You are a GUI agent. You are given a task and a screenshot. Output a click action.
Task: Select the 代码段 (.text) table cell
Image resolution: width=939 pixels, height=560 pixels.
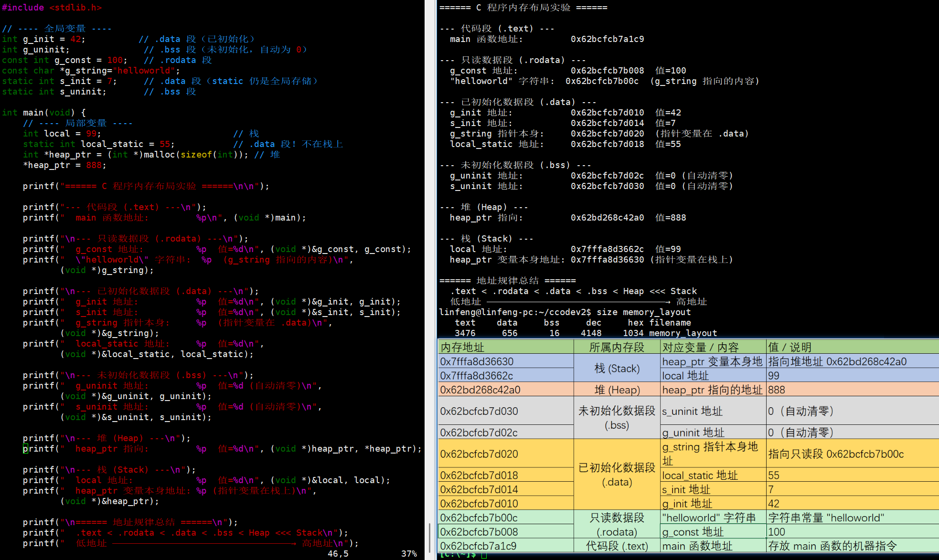point(617,546)
